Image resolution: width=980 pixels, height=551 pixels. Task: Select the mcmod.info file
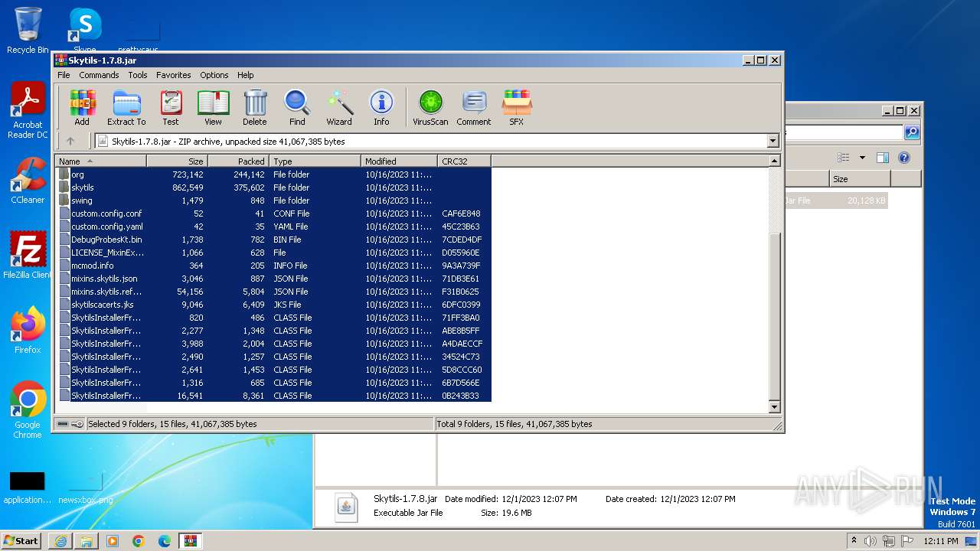click(x=273, y=266)
